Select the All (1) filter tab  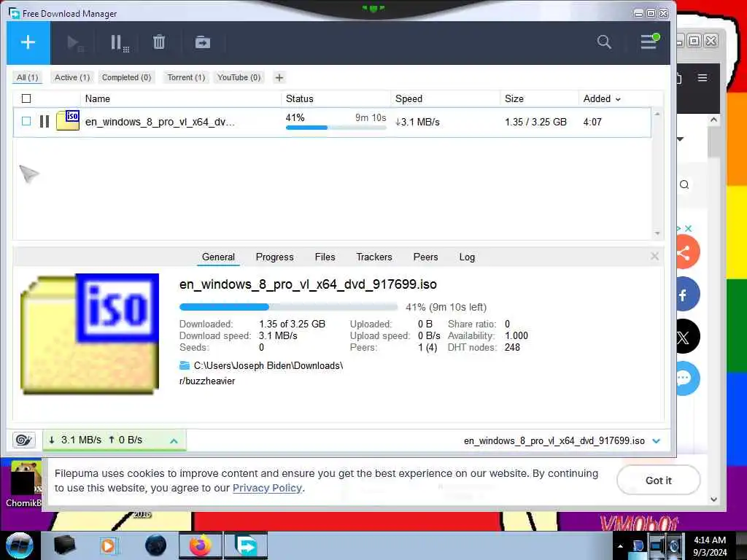(27, 77)
